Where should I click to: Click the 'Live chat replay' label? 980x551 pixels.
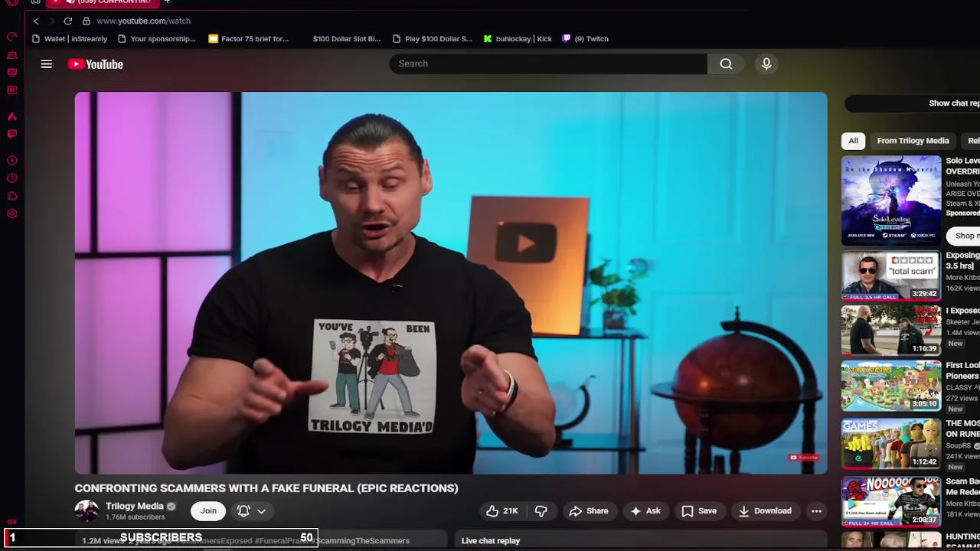click(x=491, y=540)
